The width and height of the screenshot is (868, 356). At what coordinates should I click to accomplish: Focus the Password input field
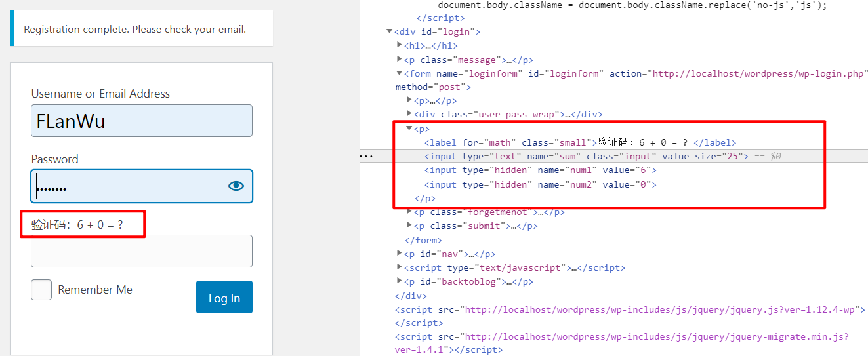point(142,186)
